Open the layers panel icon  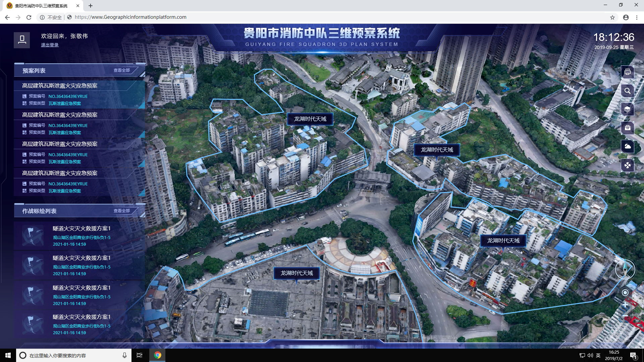[627, 109]
